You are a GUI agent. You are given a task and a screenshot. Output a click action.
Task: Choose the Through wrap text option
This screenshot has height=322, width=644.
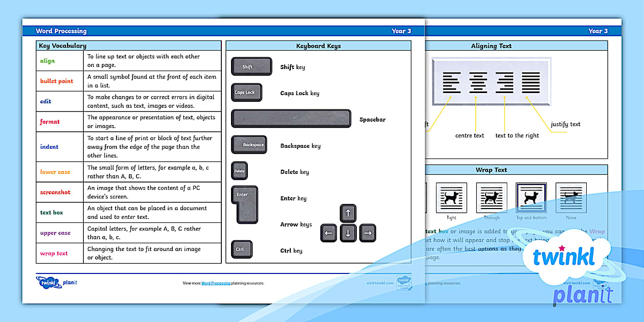491,197
